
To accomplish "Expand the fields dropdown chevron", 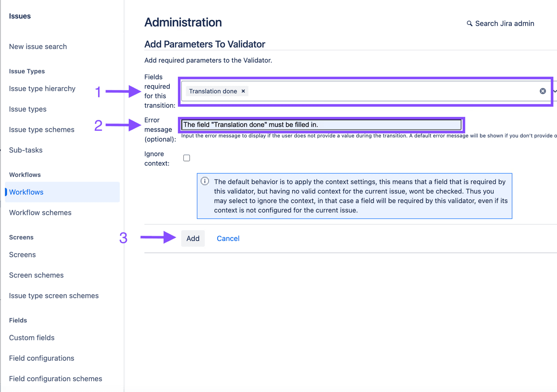I will pos(555,92).
